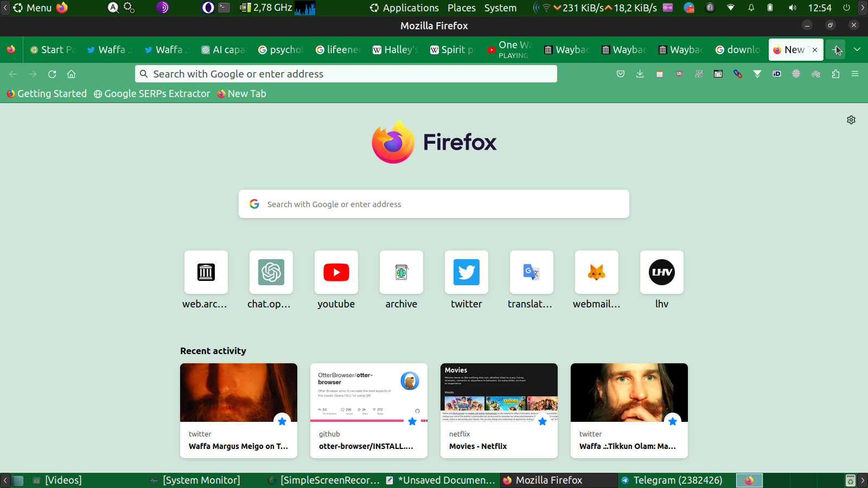
Task: Open Getting Started bookmark
Action: click(47, 94)
